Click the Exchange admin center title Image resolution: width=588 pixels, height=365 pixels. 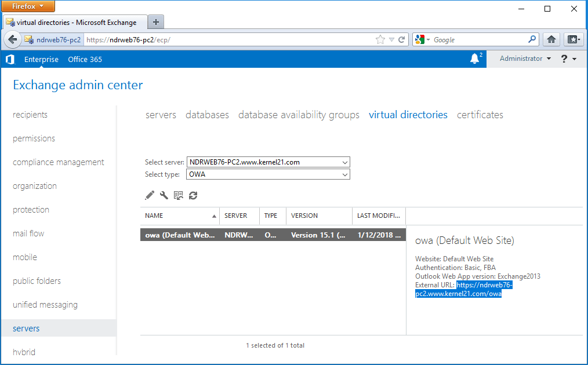[x=78, y=85]
